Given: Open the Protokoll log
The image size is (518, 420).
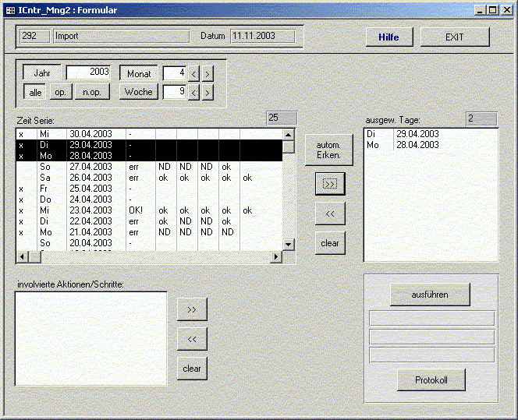Looking at the screenshot, I should 431,380.
